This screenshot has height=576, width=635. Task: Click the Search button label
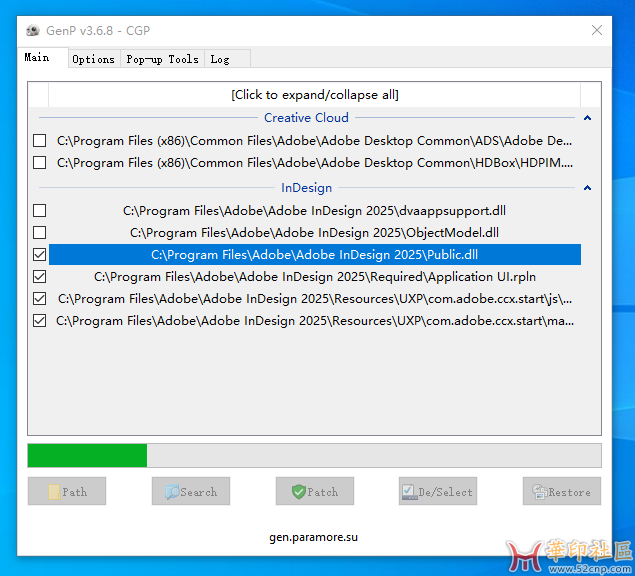198,492
